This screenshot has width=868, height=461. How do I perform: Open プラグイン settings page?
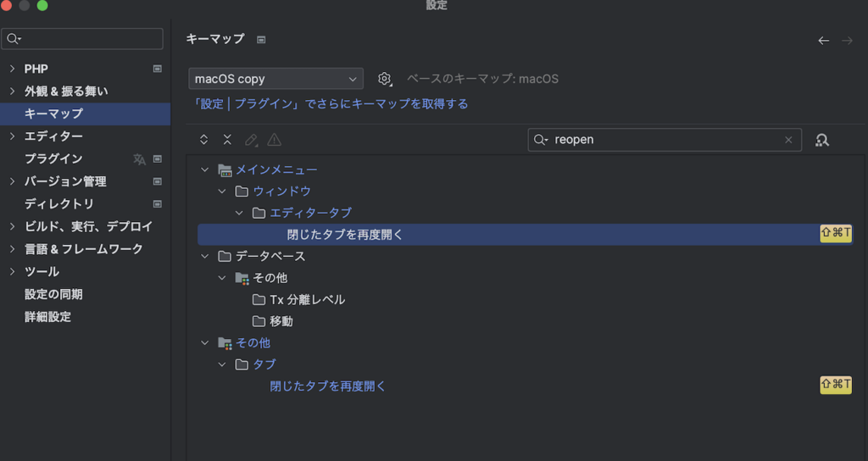(53, 158)
